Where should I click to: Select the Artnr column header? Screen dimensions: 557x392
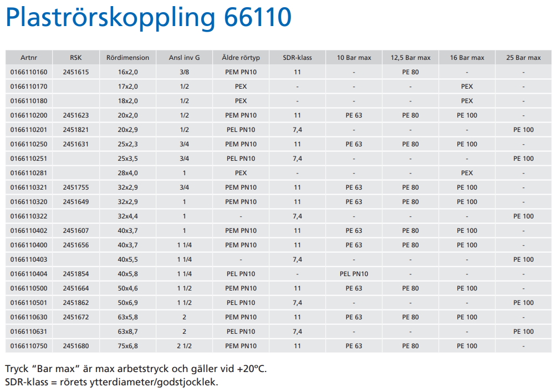coord(29,58)
